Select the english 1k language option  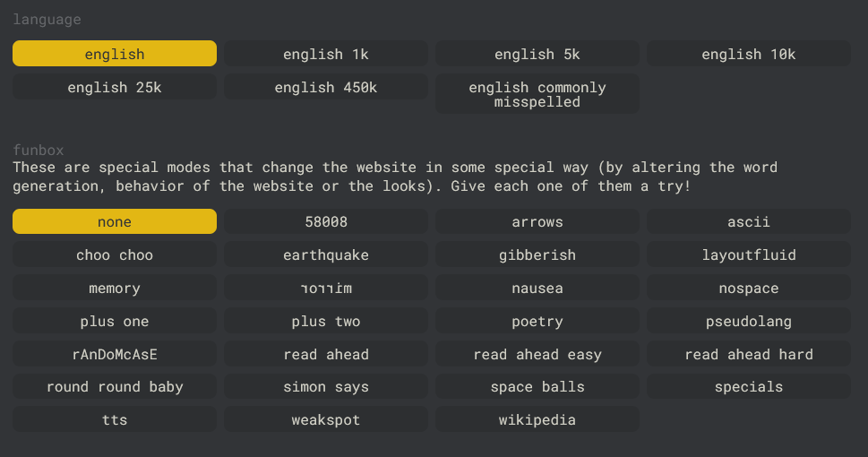point(325,54)
